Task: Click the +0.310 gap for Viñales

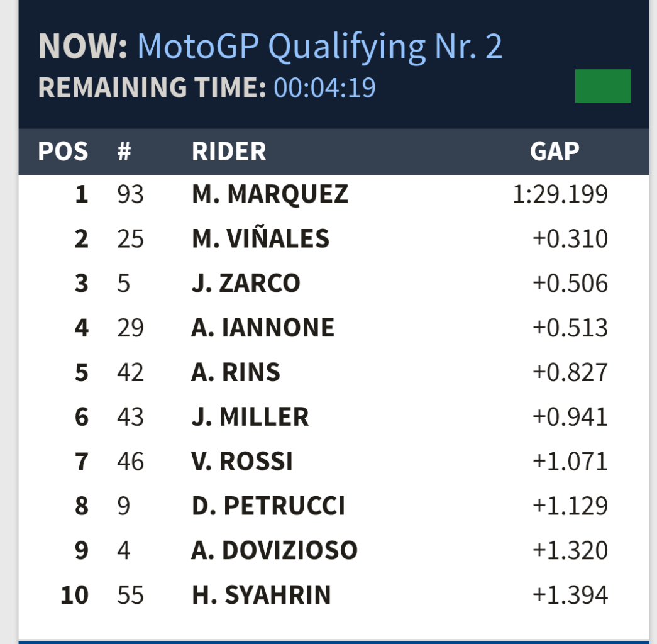Action: coord(570,239)
